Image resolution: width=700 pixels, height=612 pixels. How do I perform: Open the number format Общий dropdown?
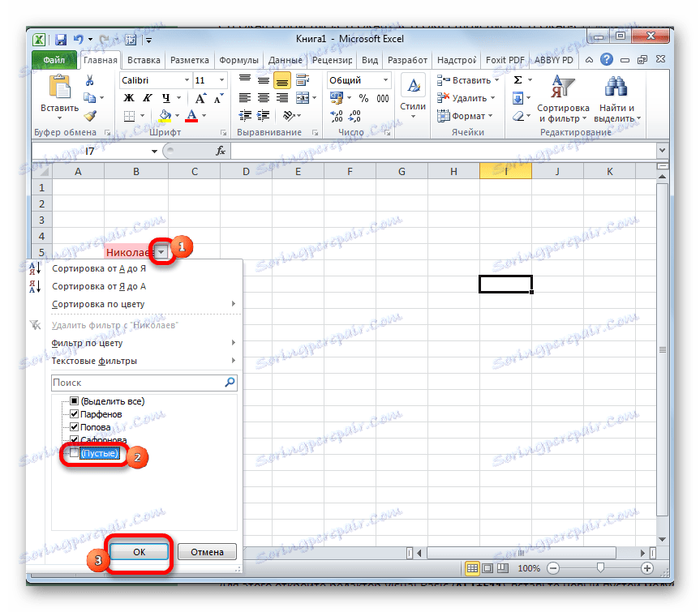386,80
